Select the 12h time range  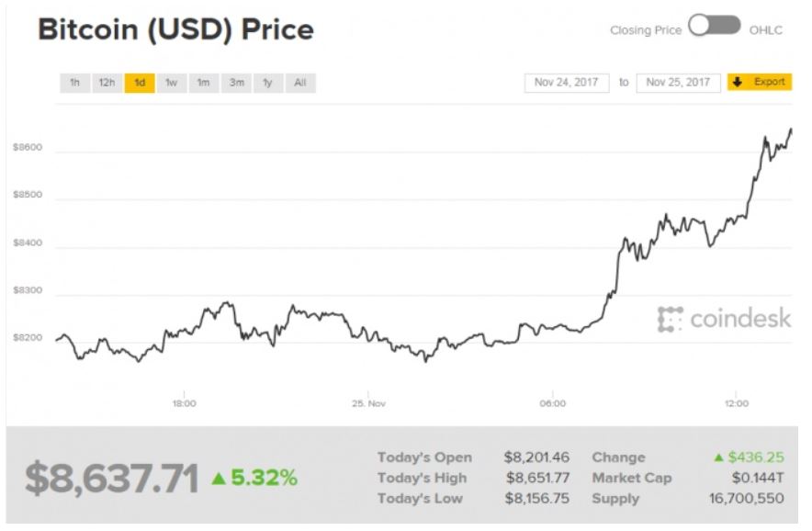[x=107, y=83]
